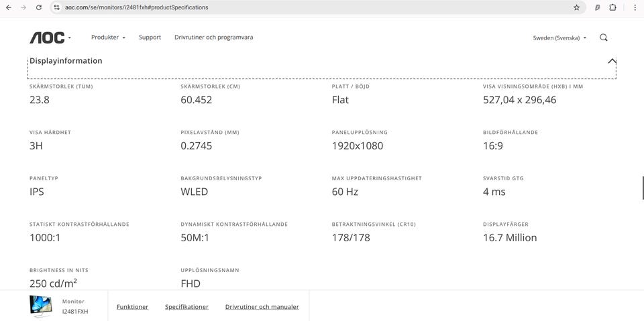The height and width of the screenshot is (321, 644).
Task: Jump to Specifikationer section link
Action: pyautogui.click(x=186, y=307)
